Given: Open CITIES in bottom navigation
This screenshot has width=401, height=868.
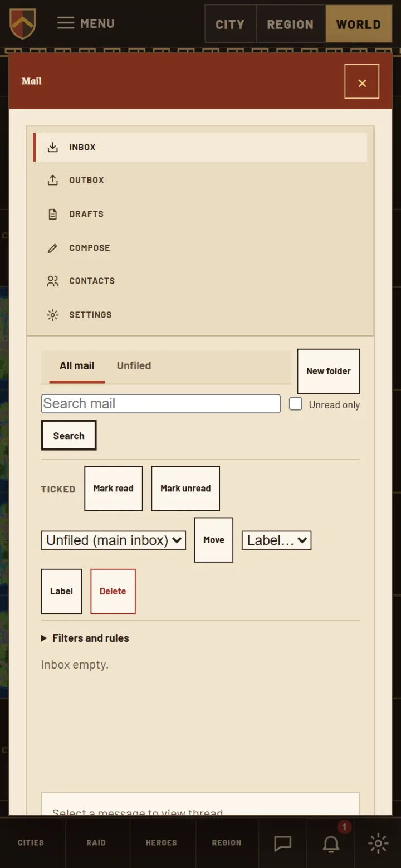Looking at the screenshot, I should click(x=31, y=843).
